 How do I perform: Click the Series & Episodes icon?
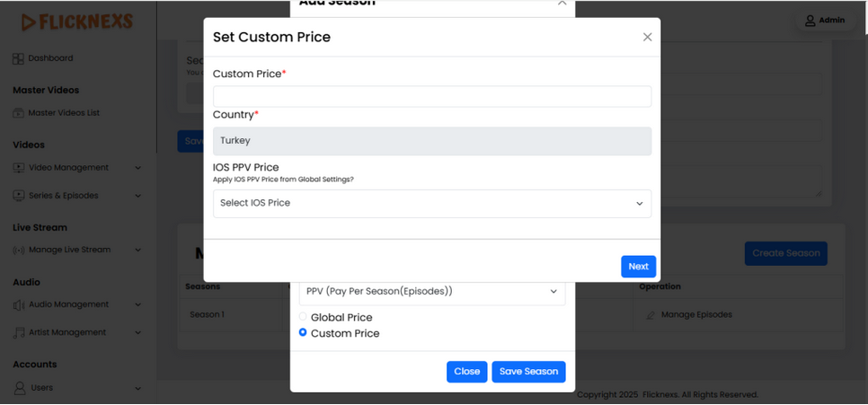tap(18, 196)
